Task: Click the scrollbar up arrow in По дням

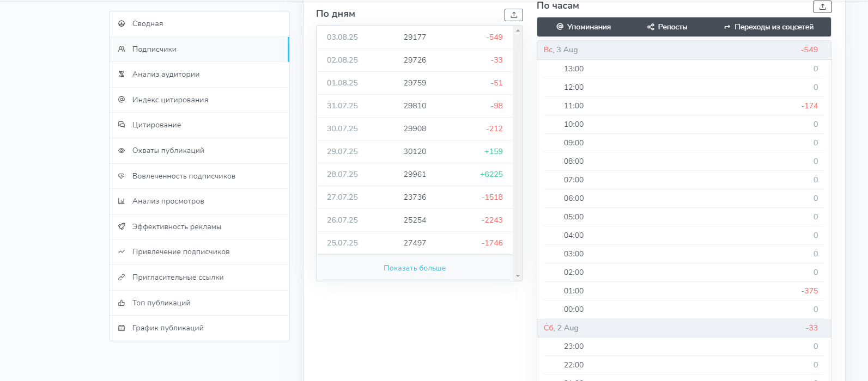Action: pos(518,30)
